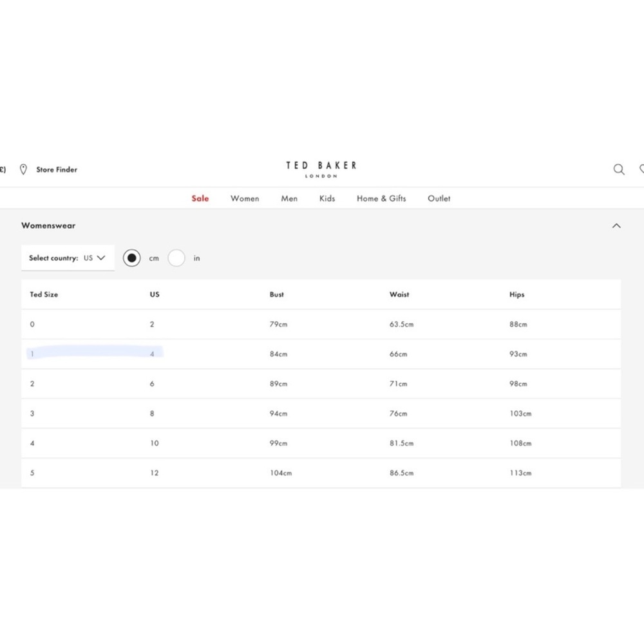Click the 99cm bust cell
The image size is (644, 644).
click(278, 444)
